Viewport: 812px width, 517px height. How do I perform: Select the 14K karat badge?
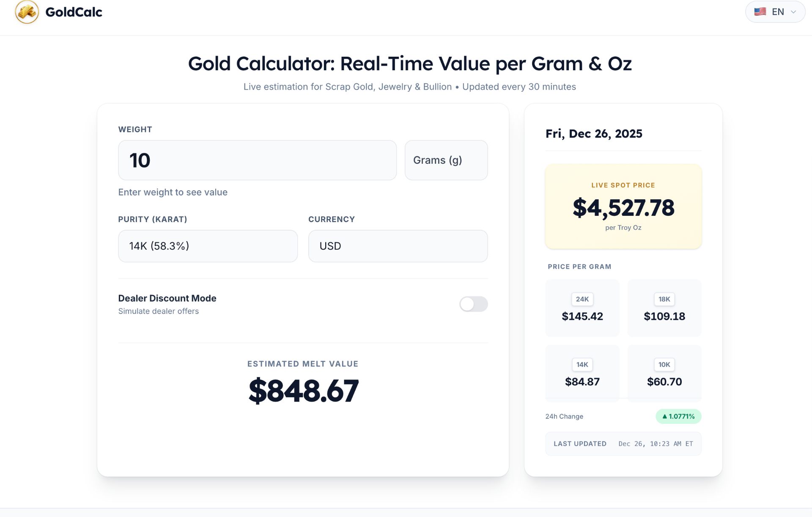[582, 364]
